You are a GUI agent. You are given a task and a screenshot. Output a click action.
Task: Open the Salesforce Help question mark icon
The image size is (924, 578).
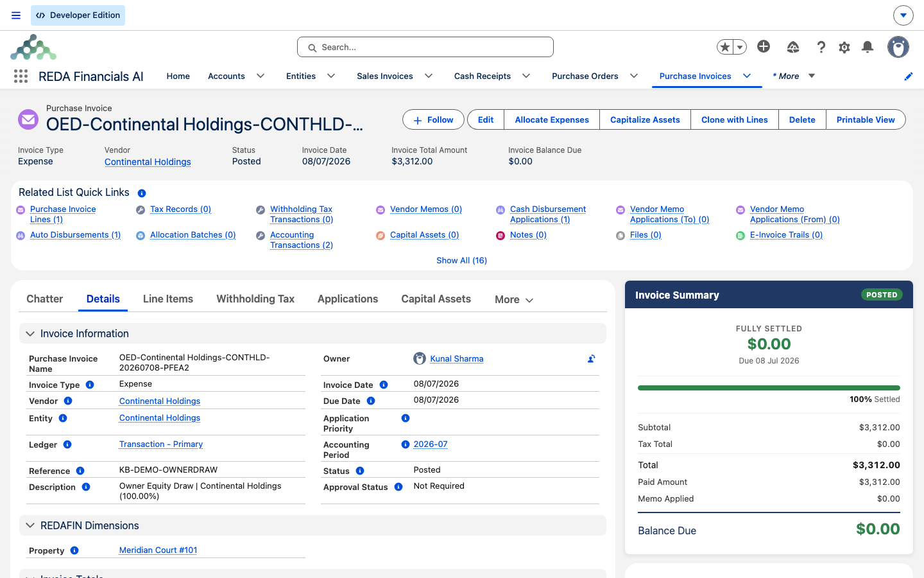821,47
